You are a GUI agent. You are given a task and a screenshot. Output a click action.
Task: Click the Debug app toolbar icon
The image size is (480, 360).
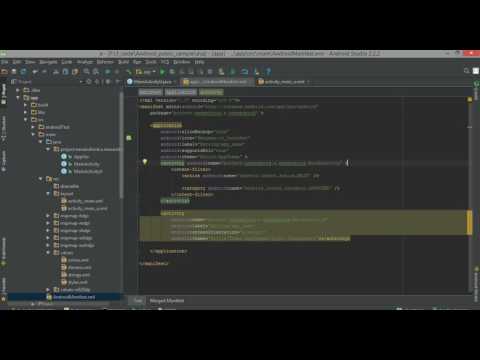tap(172, 72)
